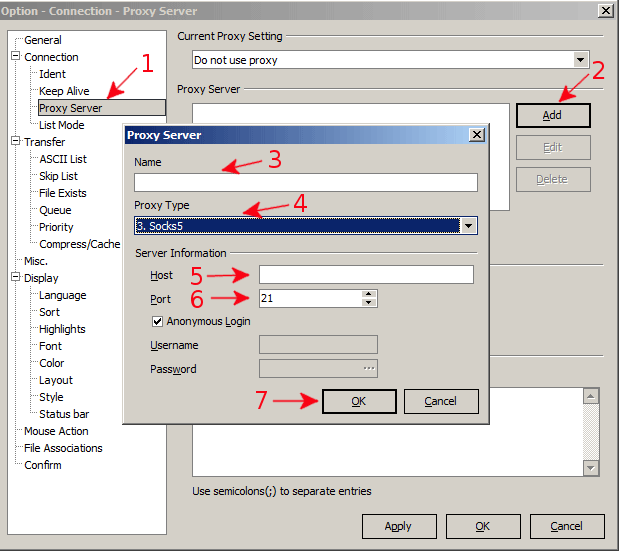Click the exclusion list scrollbar up arrow
Image resolution: width=619 pixels, height=551 pixels.
coord(591,396)
